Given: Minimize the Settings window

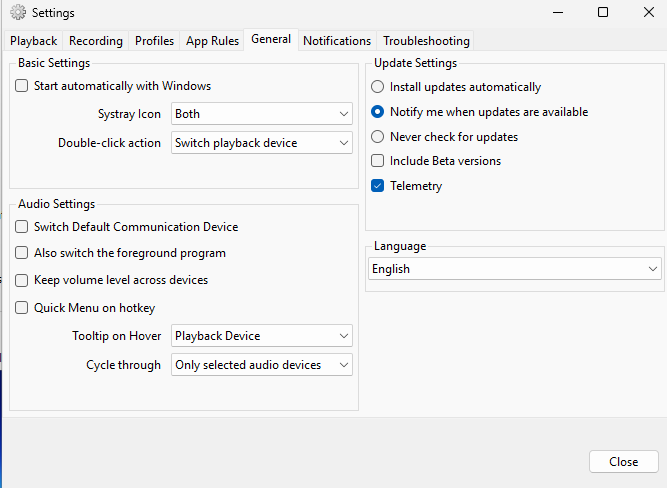Looking at the screenshot, I should coord(558,12).
